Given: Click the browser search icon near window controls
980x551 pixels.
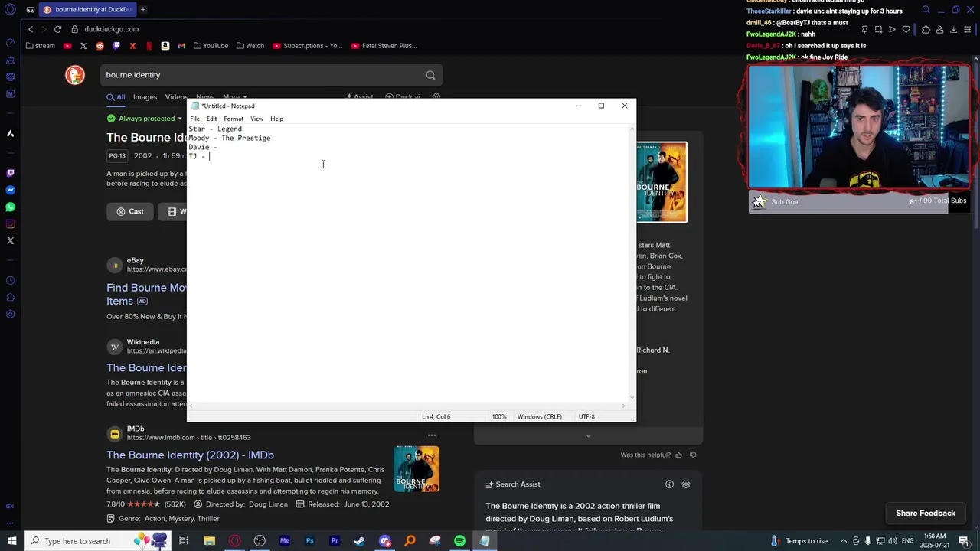Looking at the screenshot, I should pos(926,10).
